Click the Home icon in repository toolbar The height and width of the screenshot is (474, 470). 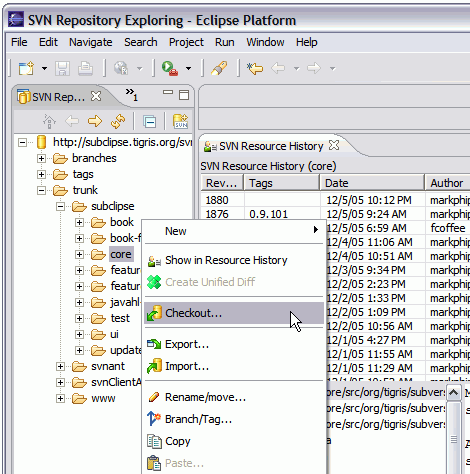(49, 121)
